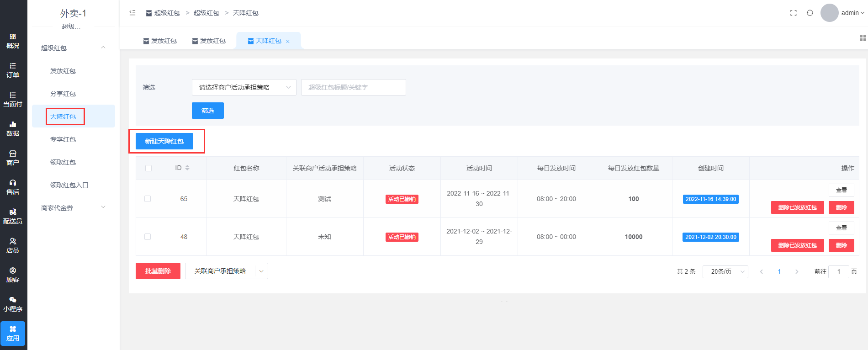Toggle fullscreen mode icon in header

(794, 13)
